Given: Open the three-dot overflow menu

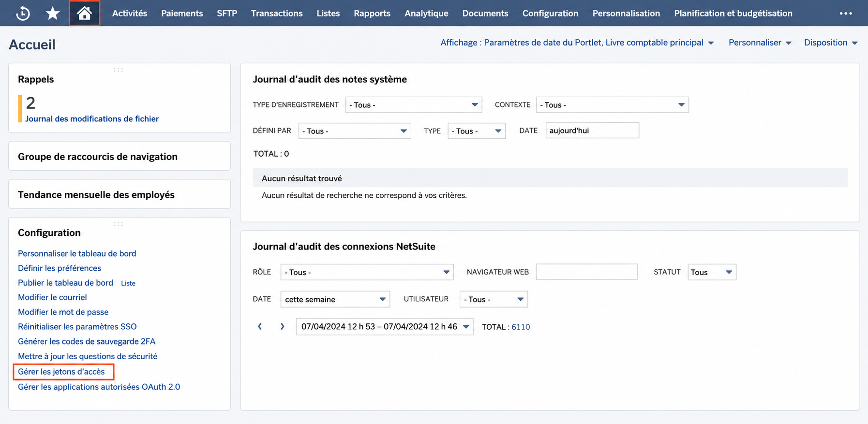Looking at the screenshot, I should pos(846,14).
